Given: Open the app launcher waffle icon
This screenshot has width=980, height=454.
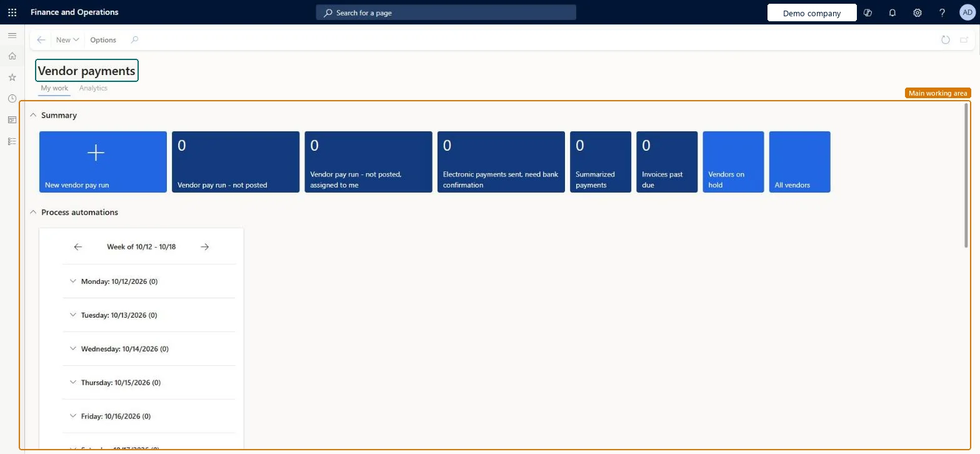Looking at the screenshot, I should (12, 12).
